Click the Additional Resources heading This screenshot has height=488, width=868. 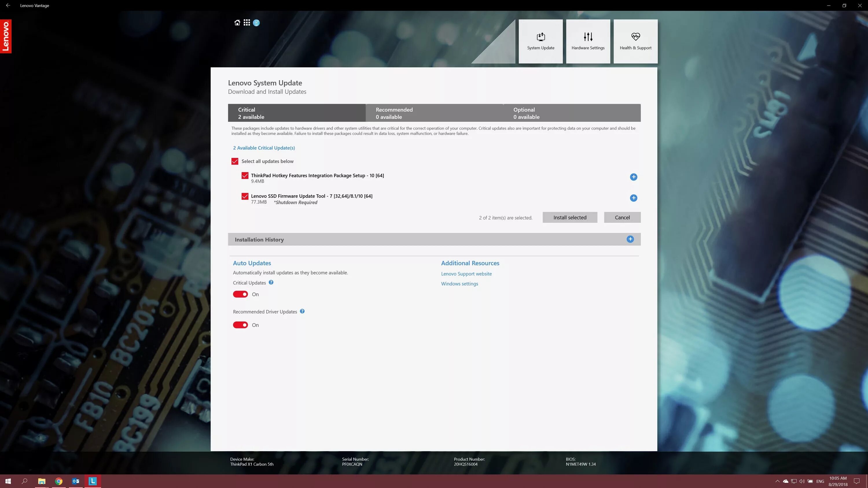tap(470, 263)
